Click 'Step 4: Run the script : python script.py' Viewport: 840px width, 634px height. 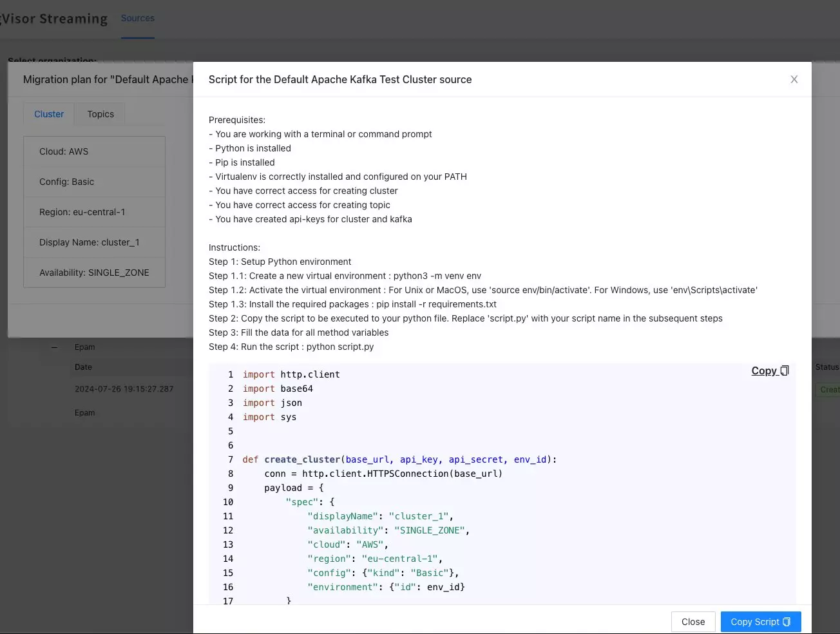[x=291, y=347]
